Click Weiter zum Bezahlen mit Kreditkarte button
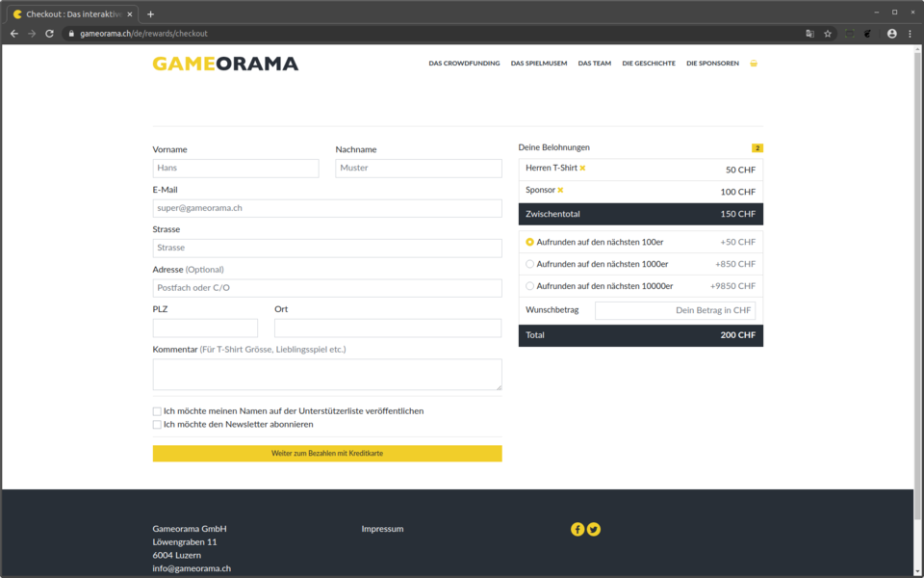This screenshot has width=924, height=578. tap(327, 454)
